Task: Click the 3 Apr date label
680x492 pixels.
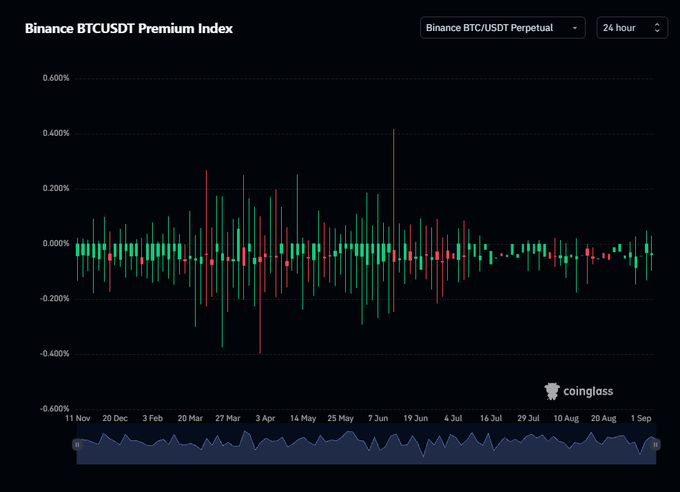Action: pos(265,418)
